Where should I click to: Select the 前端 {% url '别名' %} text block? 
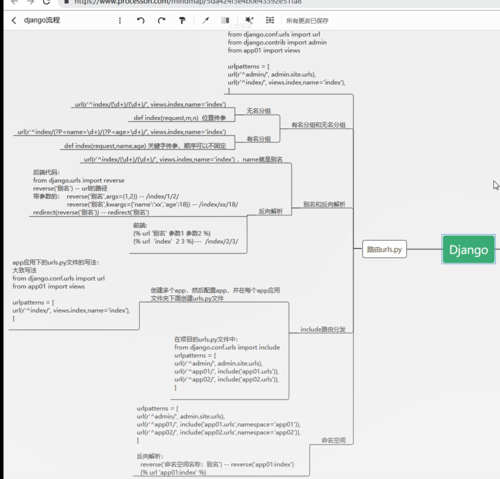[185, 233]
